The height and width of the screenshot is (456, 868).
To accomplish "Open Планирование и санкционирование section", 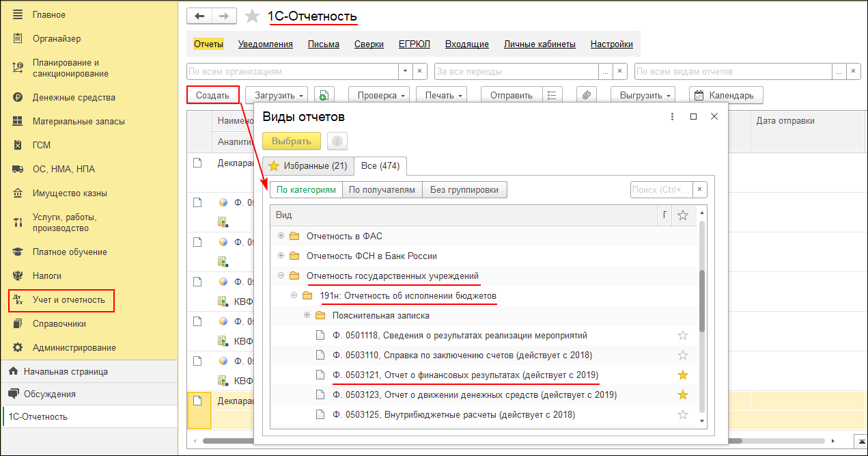I will point(70,68).
